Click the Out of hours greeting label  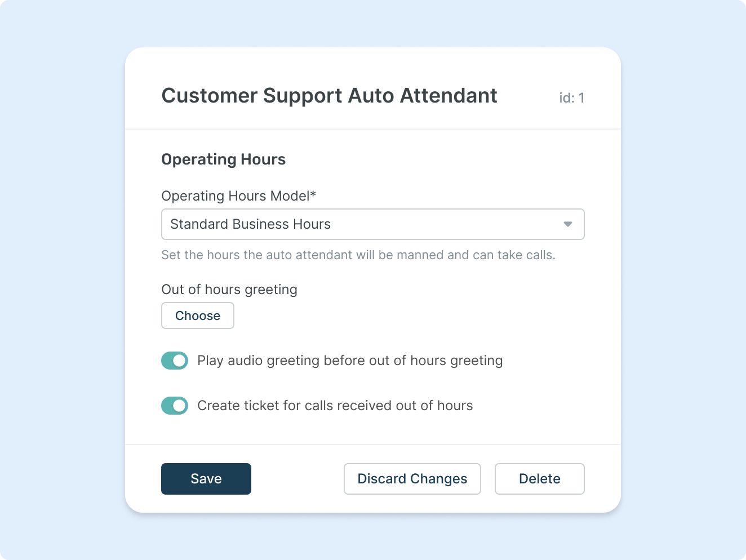[229, 290]
